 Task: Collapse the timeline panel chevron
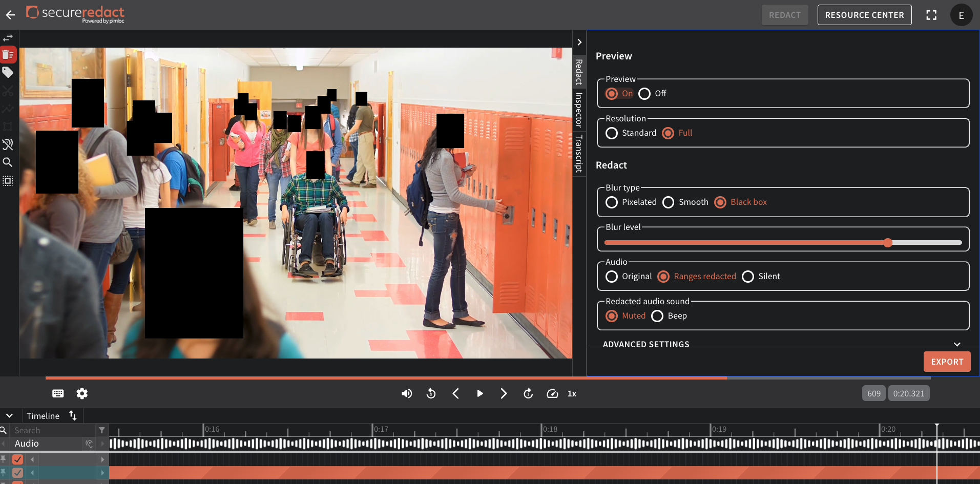(x=9, y=415)
